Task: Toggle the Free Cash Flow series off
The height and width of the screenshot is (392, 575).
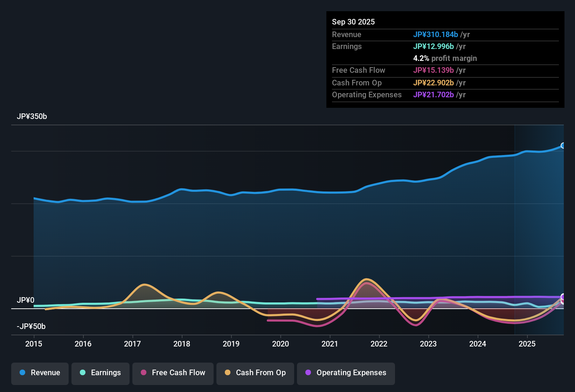Action: tap(173, 373)
